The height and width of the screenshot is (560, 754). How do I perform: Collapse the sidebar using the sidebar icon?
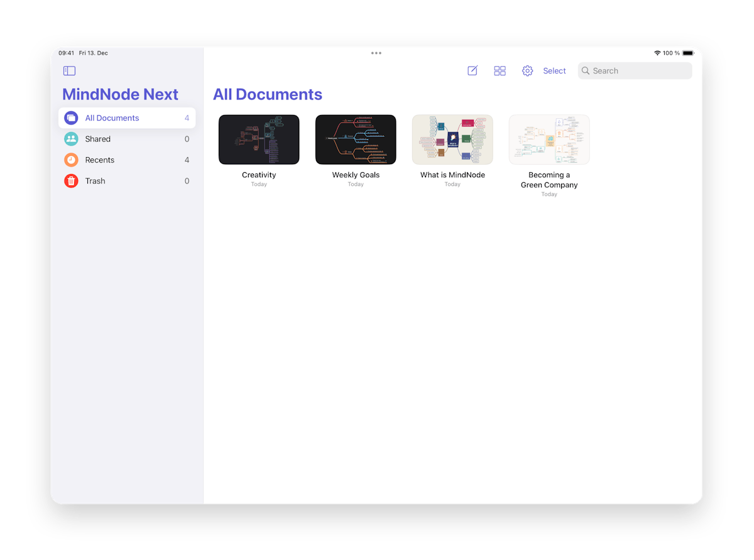tap(69, 70)
